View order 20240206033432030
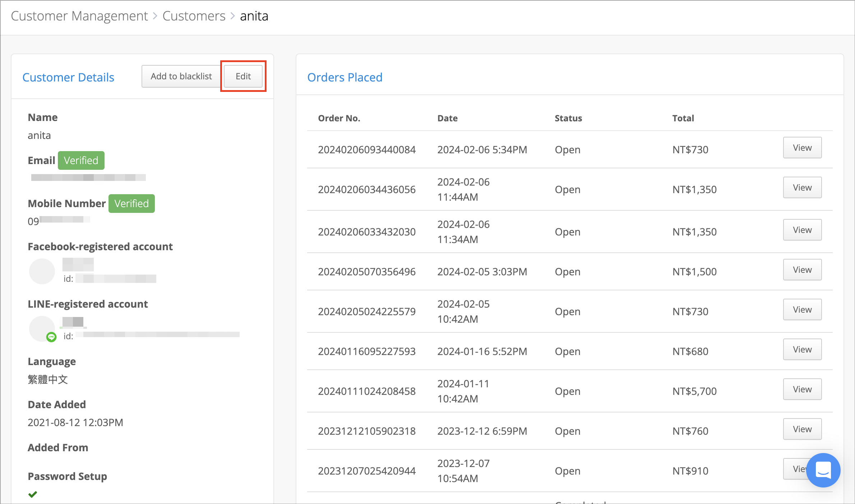Viewport: 855px width, 504px height. click(802, 230)
